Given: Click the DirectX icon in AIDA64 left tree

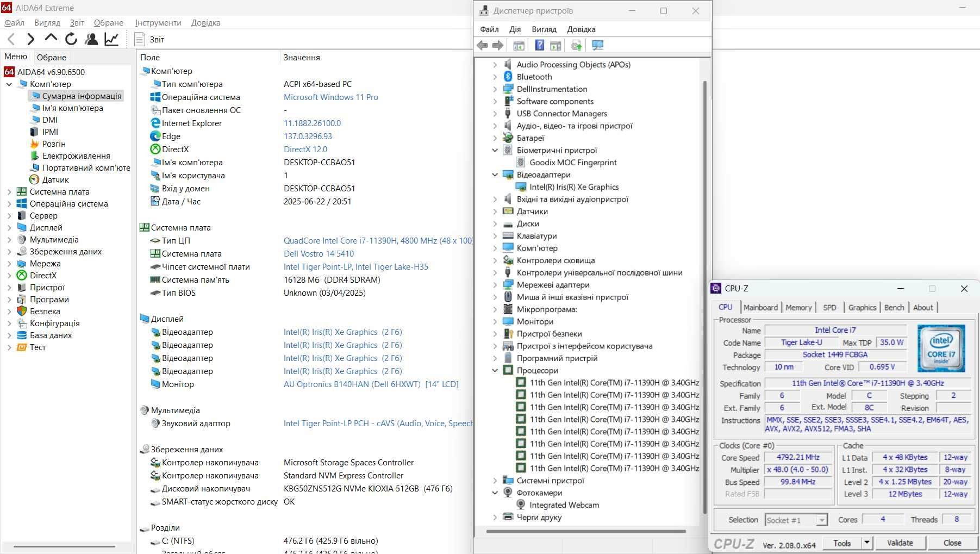Looking at the screenshot, I should tap(22, 275).
